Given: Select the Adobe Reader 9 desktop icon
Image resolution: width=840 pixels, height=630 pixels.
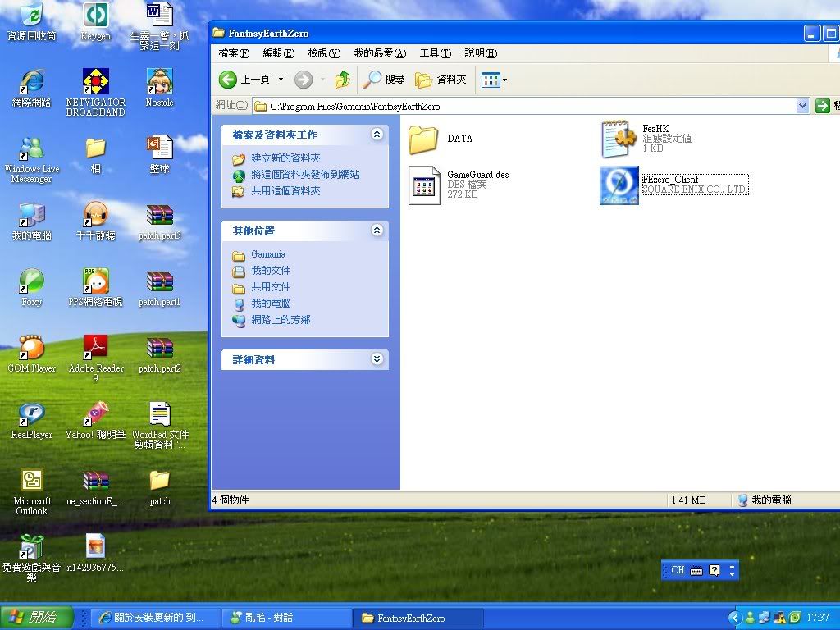Looking at the screenshot, I should point(95,358).
